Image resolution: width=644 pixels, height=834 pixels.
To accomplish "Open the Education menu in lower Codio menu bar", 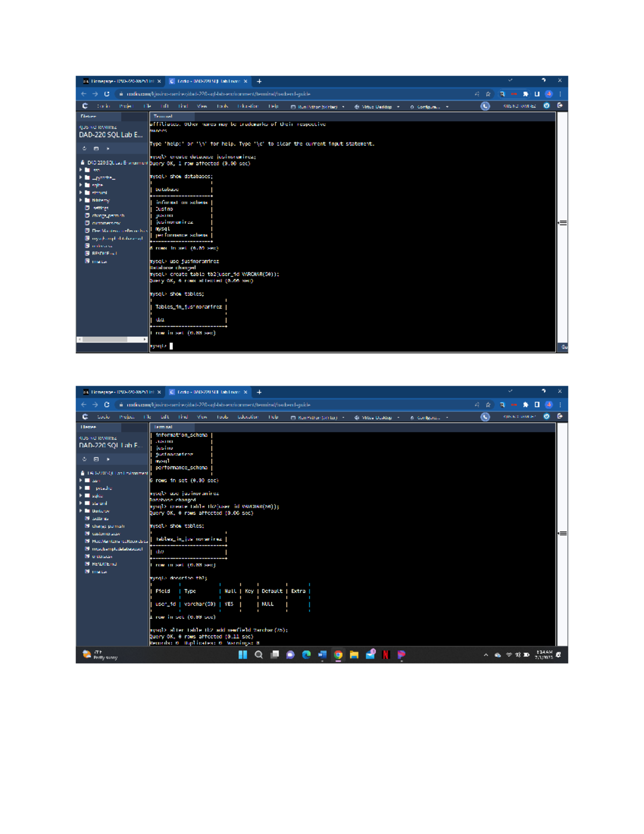I will coord(247,417).
